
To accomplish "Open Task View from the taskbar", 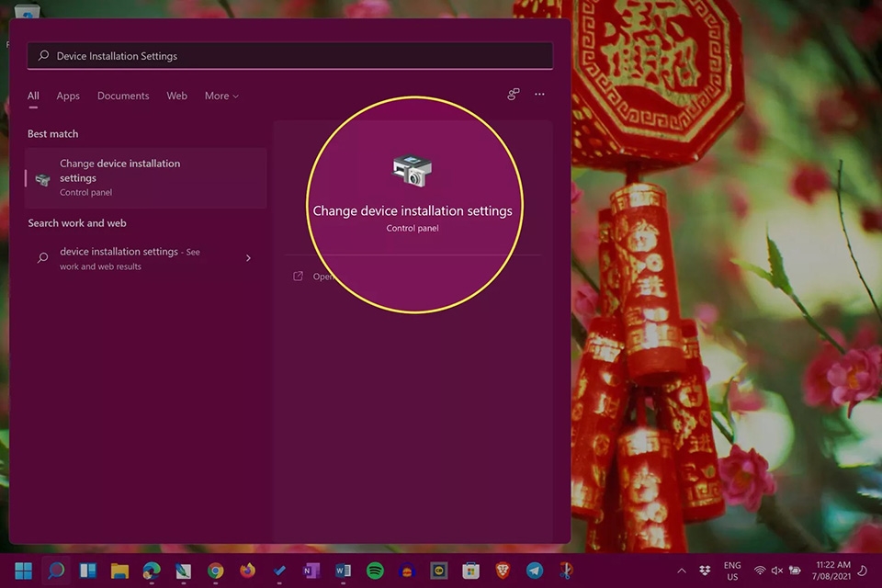I will (x=87, y=571).
